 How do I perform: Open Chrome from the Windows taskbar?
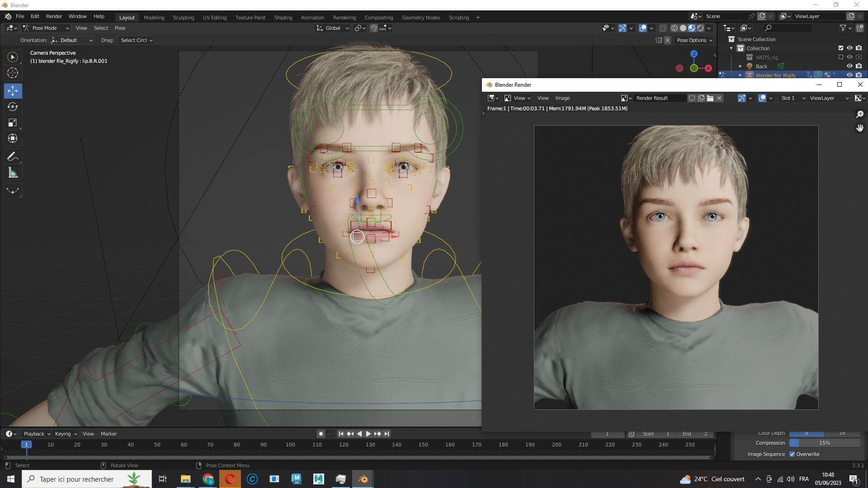pos(208,479)
